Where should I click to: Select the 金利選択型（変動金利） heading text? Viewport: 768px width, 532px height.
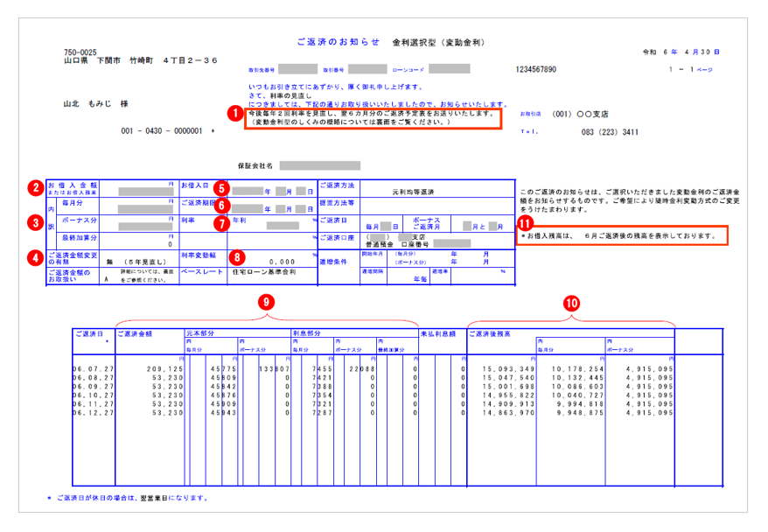(439, 43)
